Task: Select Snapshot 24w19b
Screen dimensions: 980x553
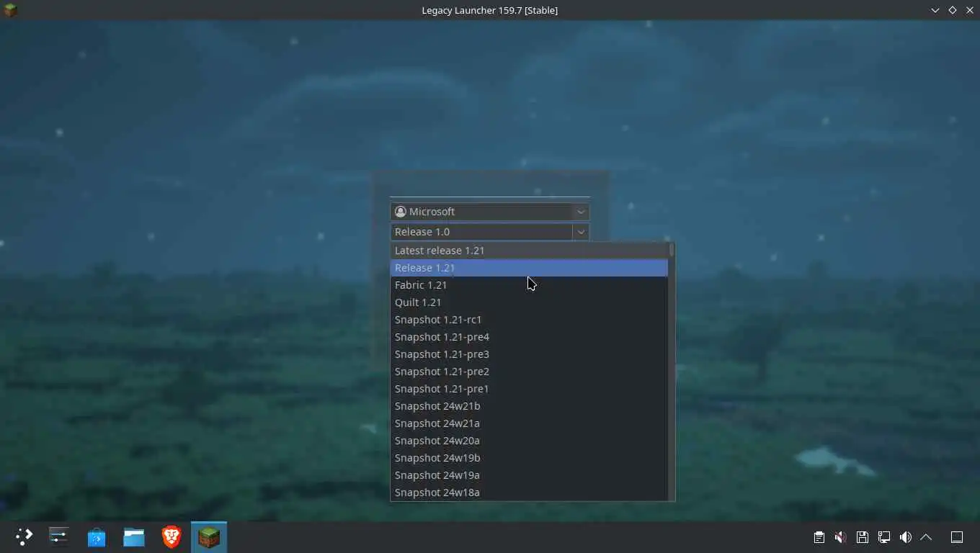Action: (x=529, y=458)
